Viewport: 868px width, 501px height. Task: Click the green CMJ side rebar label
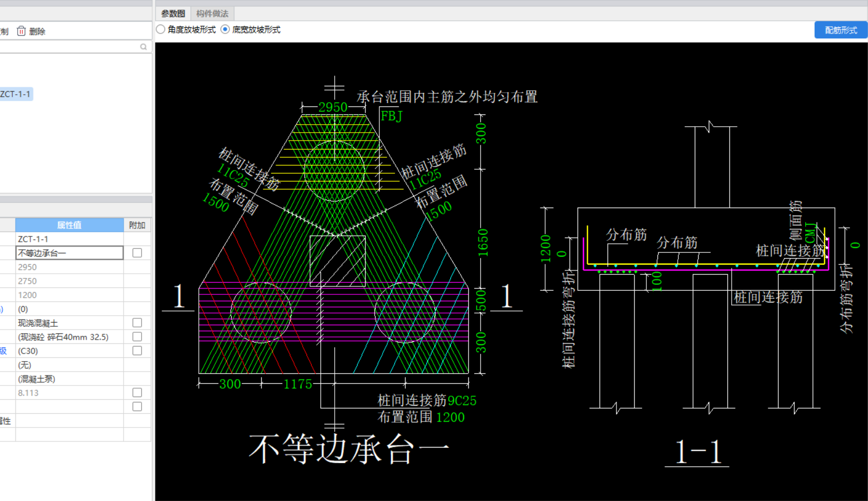coord(810,233)
